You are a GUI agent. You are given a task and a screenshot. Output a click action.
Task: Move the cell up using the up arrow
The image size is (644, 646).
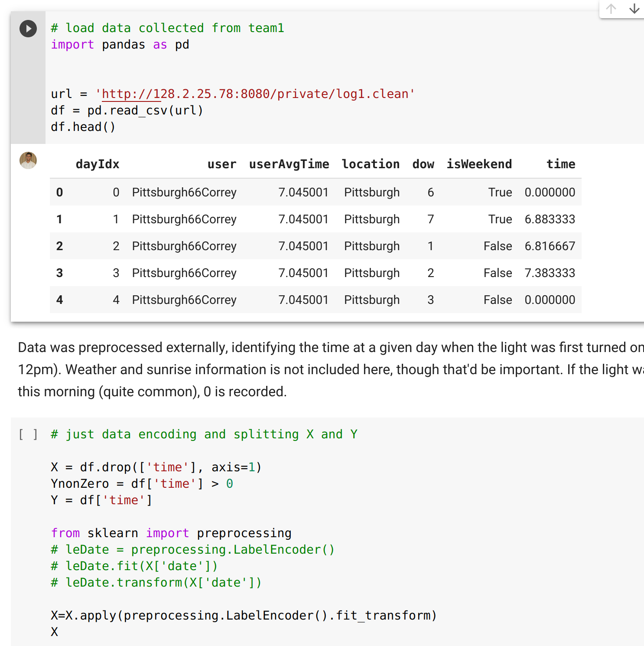[x=611, y=9]
